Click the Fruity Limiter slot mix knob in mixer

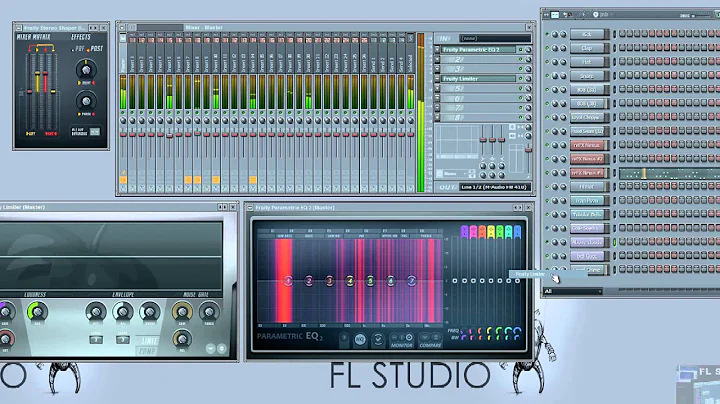528,79
